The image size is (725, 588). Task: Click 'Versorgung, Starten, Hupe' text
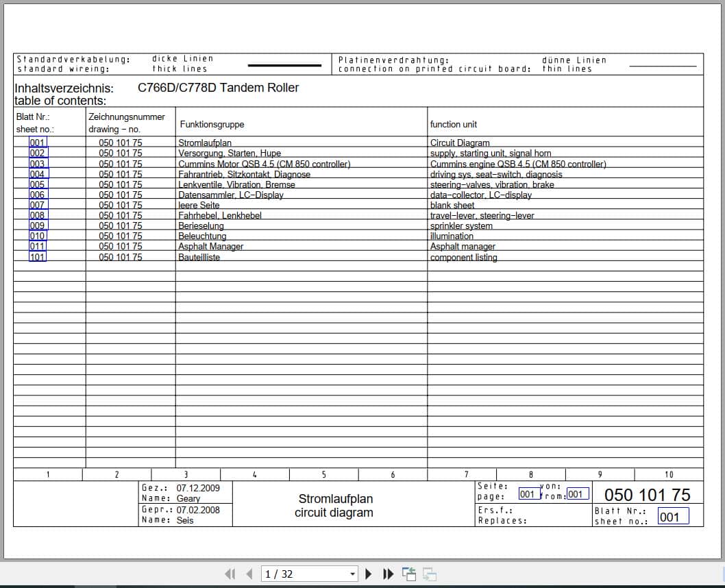pos(230,153)
